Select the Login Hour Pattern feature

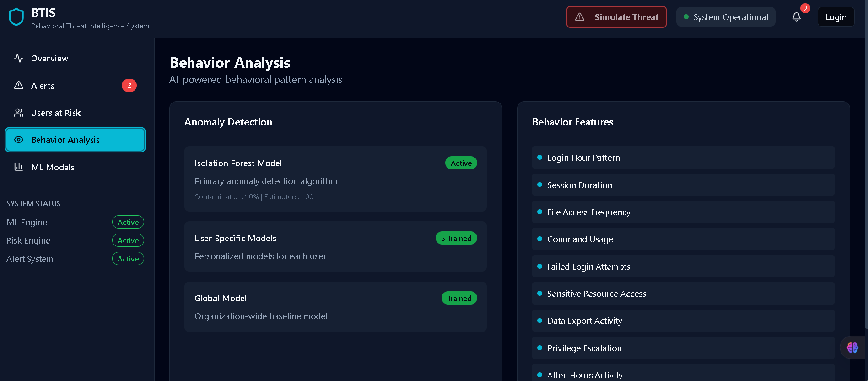583,158
